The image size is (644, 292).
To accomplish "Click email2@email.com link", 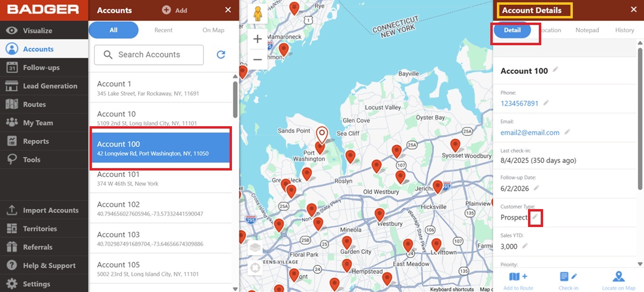I will [x=530, y=132].
